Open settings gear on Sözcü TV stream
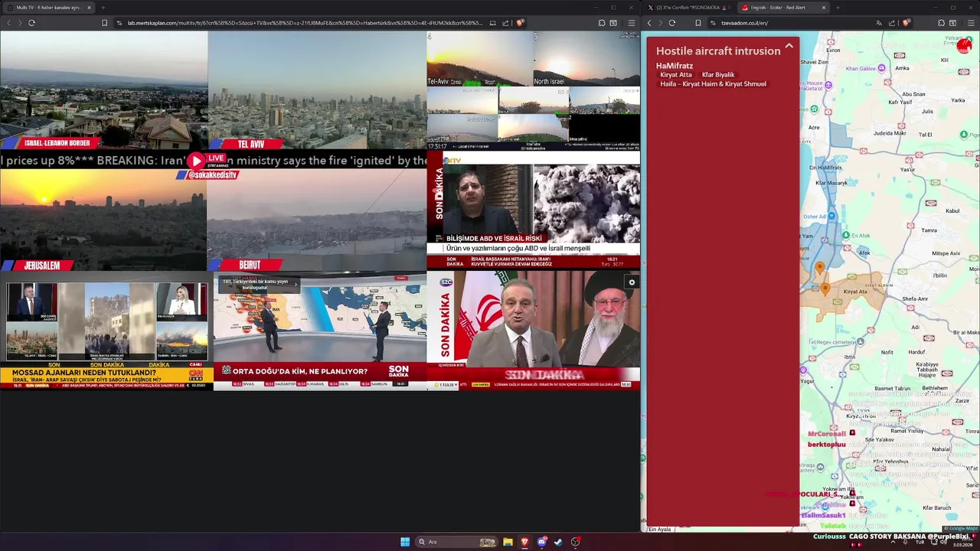The image size is (980, 551). click(x=632, y=282)
